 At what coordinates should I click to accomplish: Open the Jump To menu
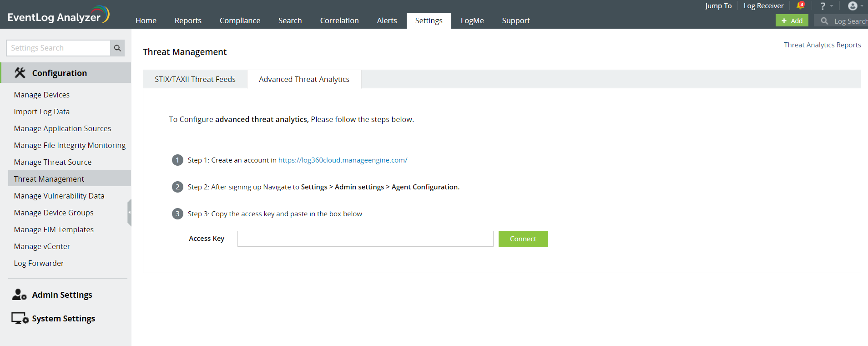click(718, 6)
